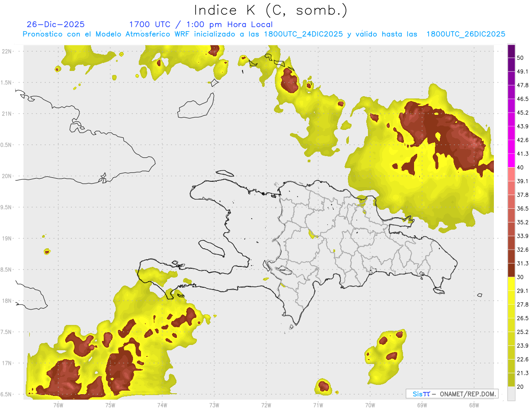Click the '1700 UTC / 1:00 pm Hora Local' text
Viewport: 532px width, 411px height.
coord(201,24)
